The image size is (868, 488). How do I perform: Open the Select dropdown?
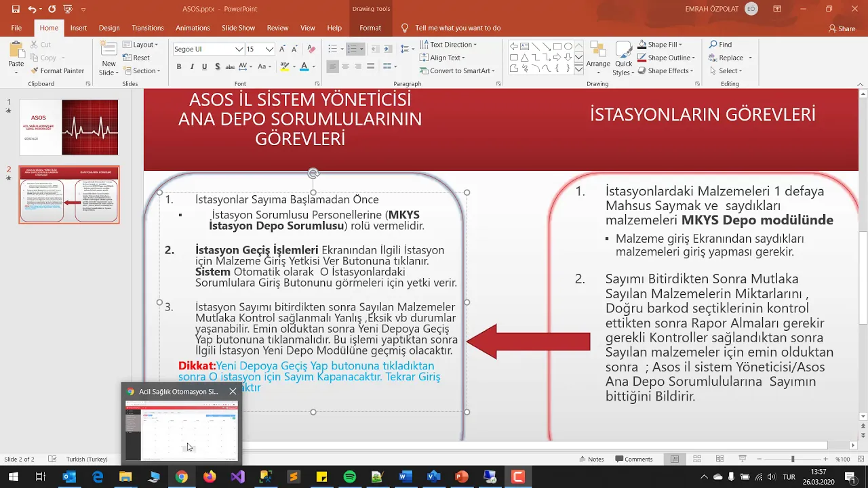(726, 70)
